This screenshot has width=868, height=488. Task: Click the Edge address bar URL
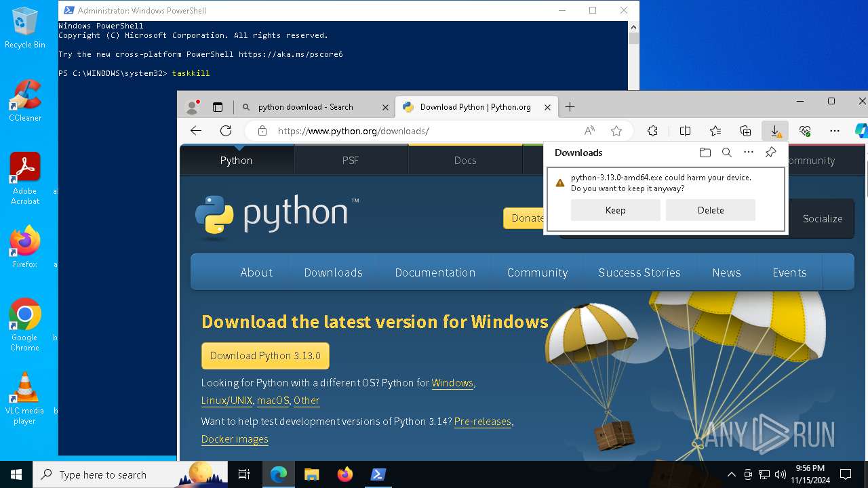353,131
